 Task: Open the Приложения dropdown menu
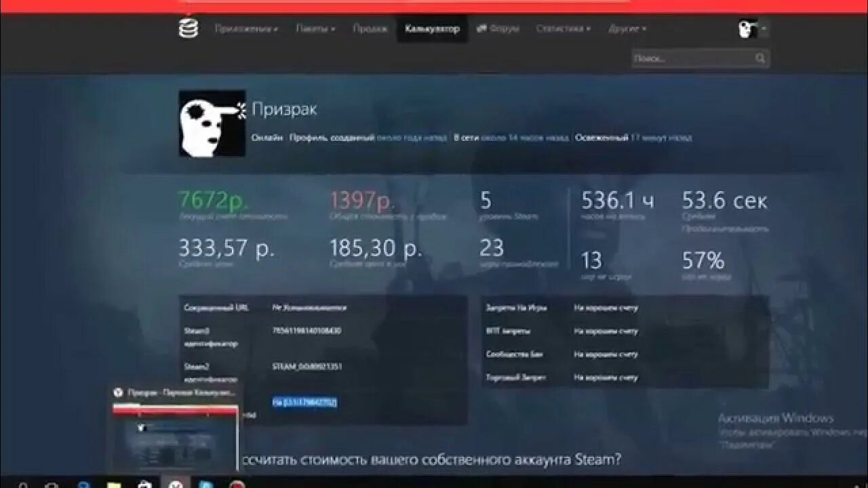(x=246, y=28)
